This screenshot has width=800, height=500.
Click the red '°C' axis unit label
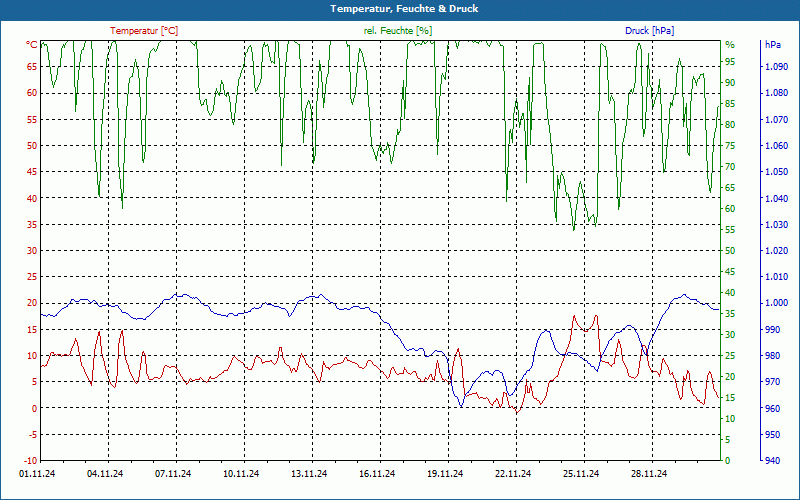(x=32, y=45)
